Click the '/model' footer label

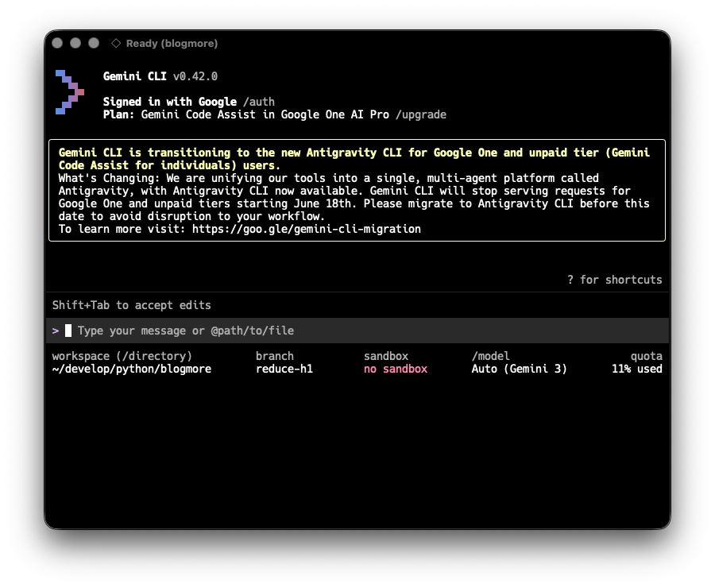tap(491, 356)
